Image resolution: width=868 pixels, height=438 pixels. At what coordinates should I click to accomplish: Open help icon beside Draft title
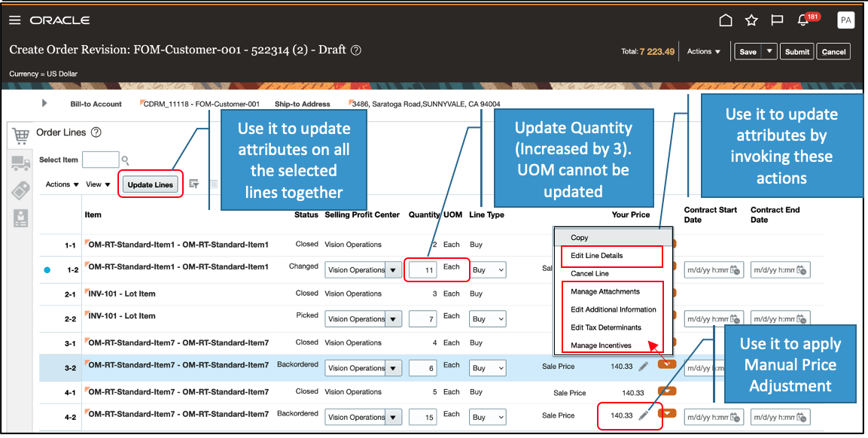pos(357,50)
